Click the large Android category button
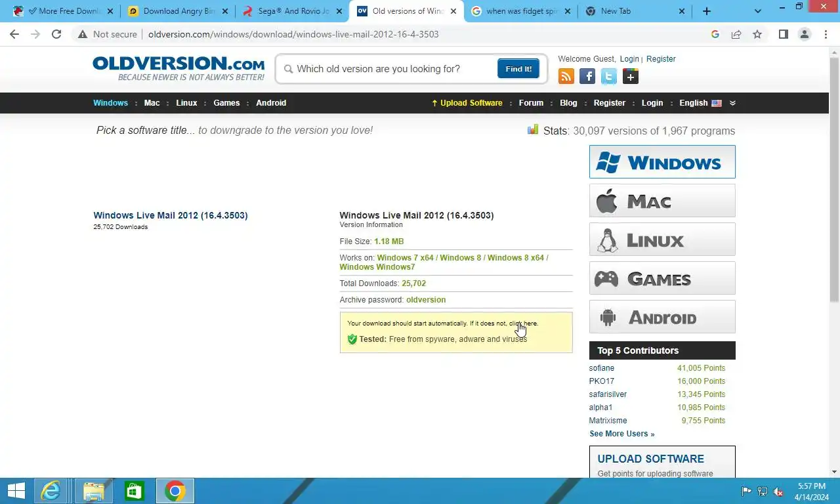 point(662,317)
